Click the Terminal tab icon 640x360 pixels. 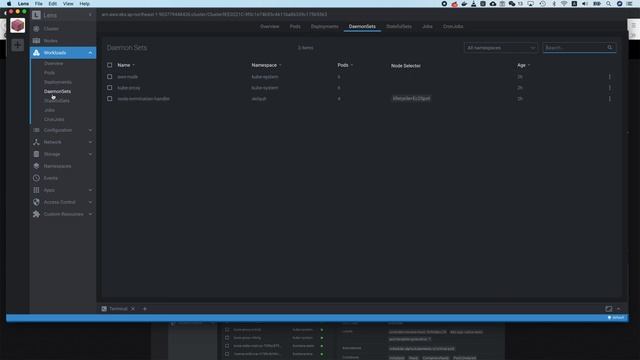coord(104,309)
